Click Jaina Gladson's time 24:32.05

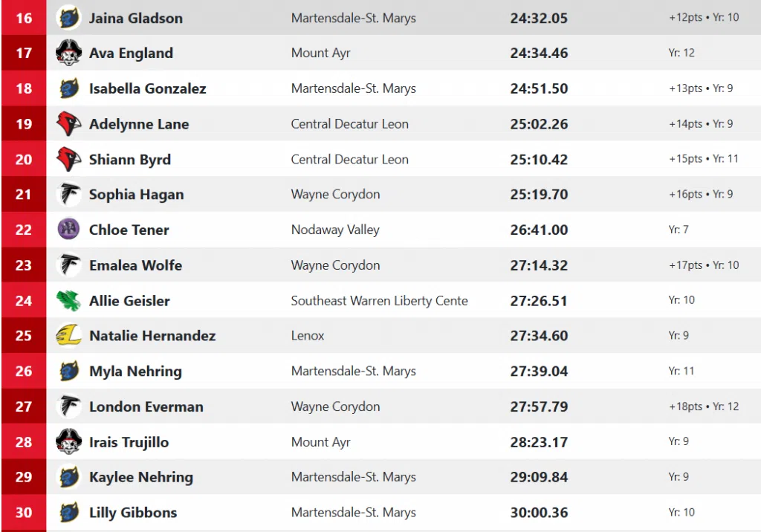[x=539, y=18]
